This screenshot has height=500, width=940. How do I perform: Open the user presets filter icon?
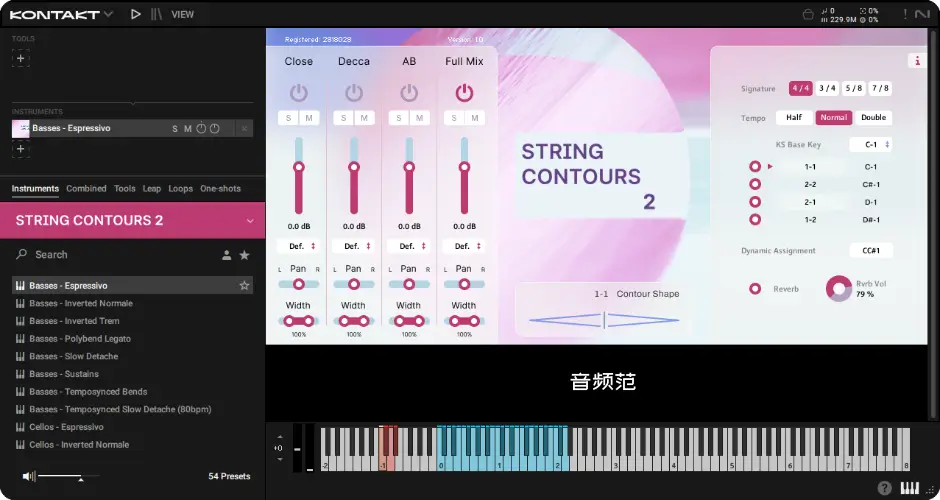pyautogui.click(x=227, y=255)
